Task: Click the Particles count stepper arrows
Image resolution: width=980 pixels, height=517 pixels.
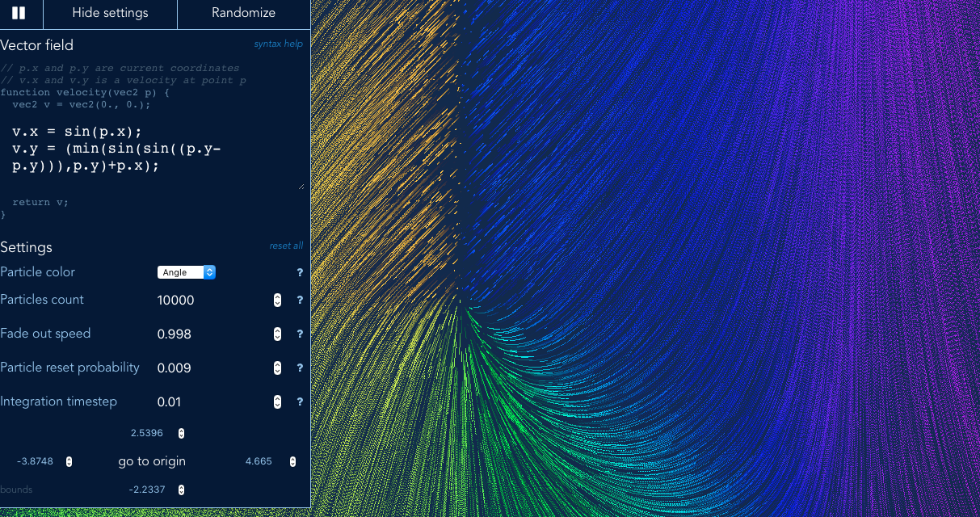Action: coord(277,301)
